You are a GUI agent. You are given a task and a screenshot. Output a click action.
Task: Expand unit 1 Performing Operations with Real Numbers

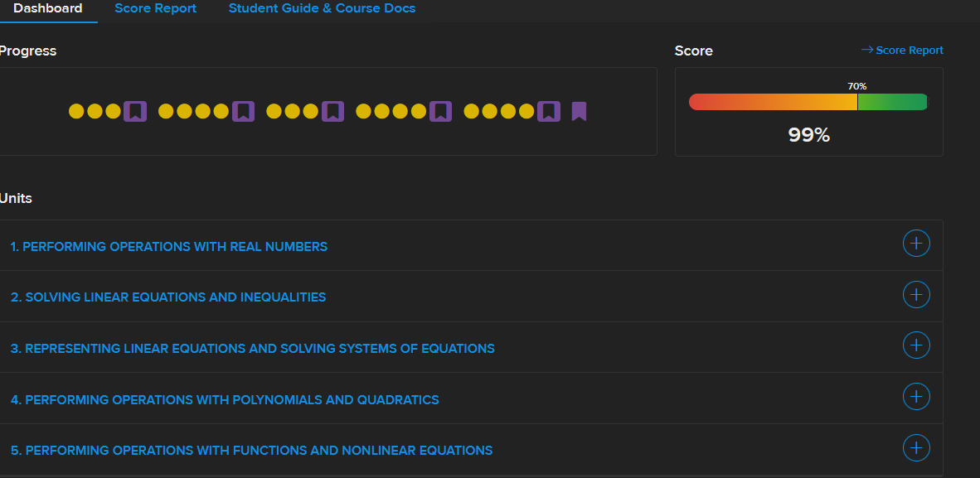coord(916,243)
